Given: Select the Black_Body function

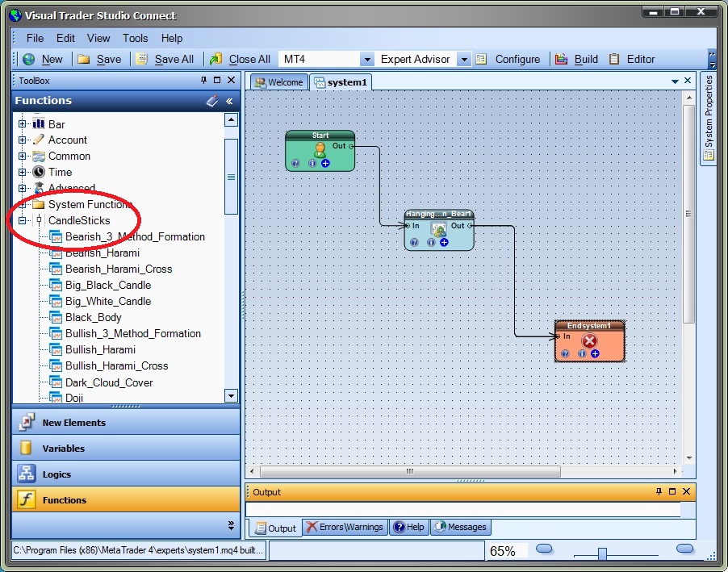Looking at the screenshot, I should coord(94,318).
